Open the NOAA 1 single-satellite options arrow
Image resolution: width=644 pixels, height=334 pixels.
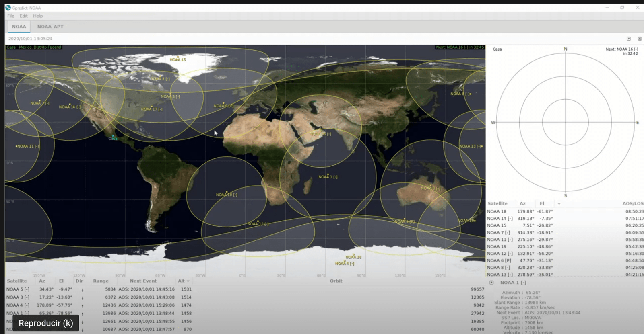click(x=491, y=283)
